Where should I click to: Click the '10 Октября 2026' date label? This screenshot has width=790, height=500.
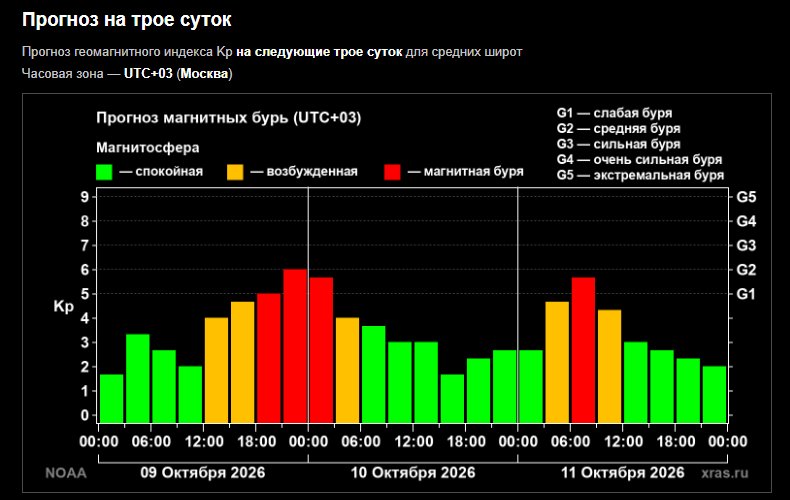(x=413, y=473)
